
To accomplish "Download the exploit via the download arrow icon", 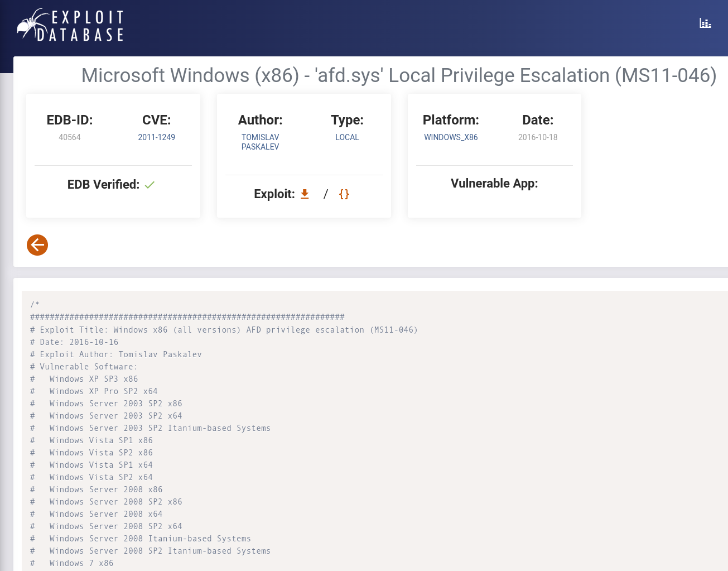I will coord(305,194).
